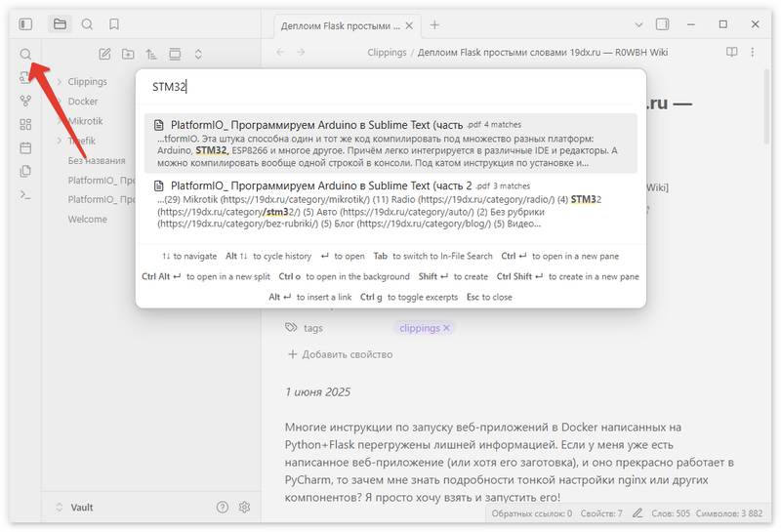Open the canvas ribbon icon

pos(25,124)
